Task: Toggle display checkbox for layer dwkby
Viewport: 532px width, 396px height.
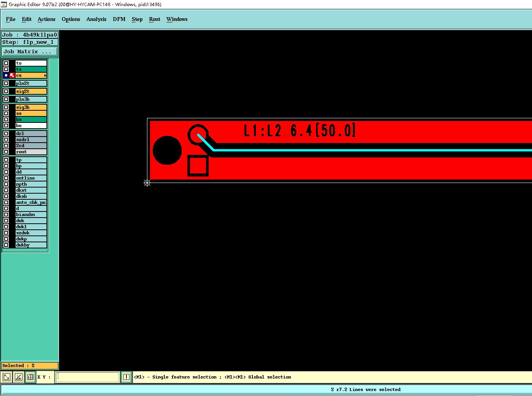Action: point(6,245)
